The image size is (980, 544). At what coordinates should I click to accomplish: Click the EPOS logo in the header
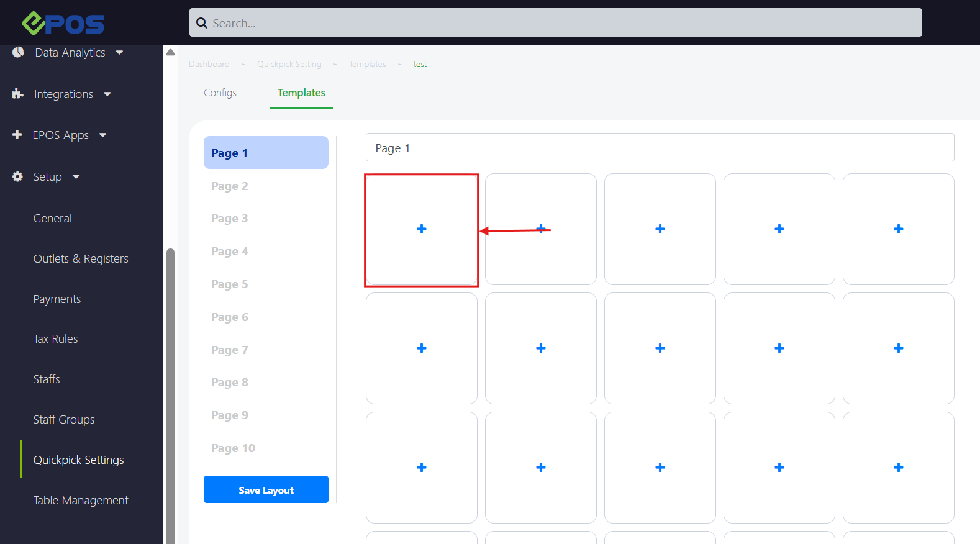(63, 24)
